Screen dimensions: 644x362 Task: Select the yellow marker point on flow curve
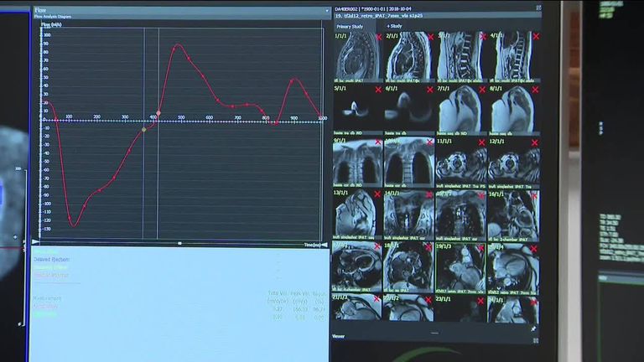143,129
